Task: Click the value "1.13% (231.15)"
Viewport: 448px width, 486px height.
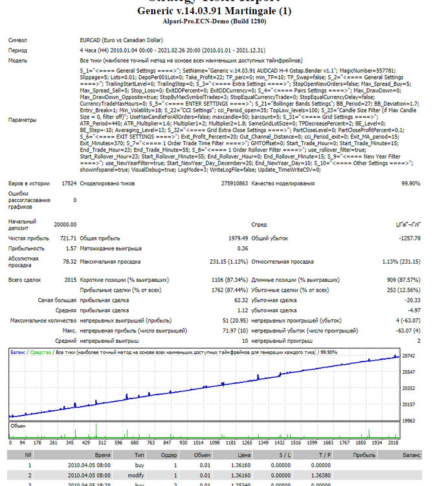Action: click(x=401, y=262)
